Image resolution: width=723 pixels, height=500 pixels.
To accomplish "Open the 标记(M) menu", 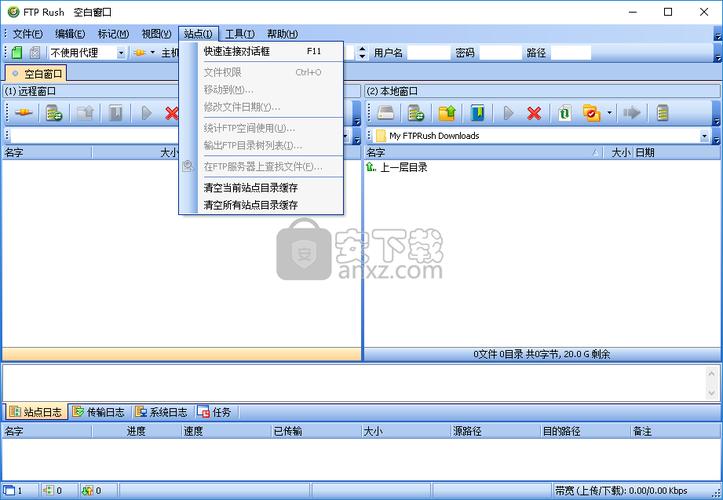I will 113,34.
